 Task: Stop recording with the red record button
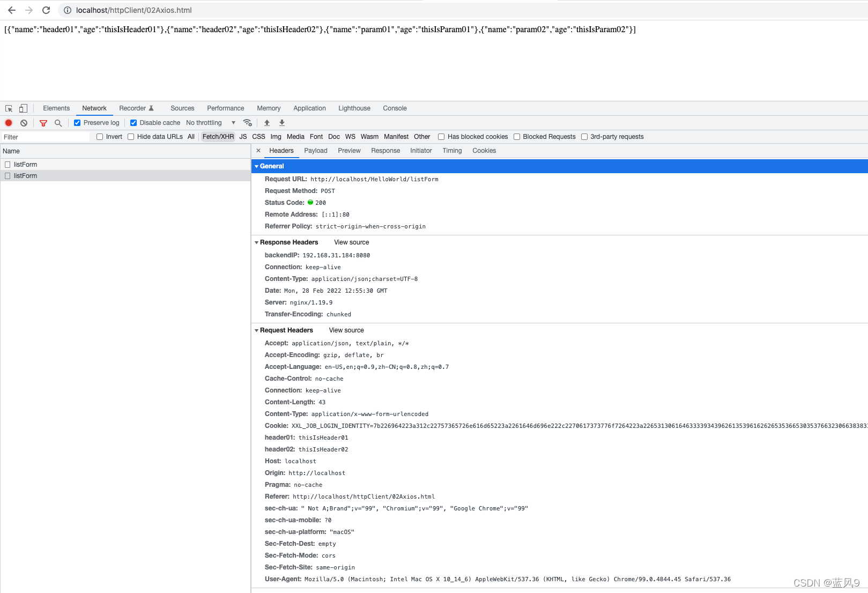pos(9,123)
